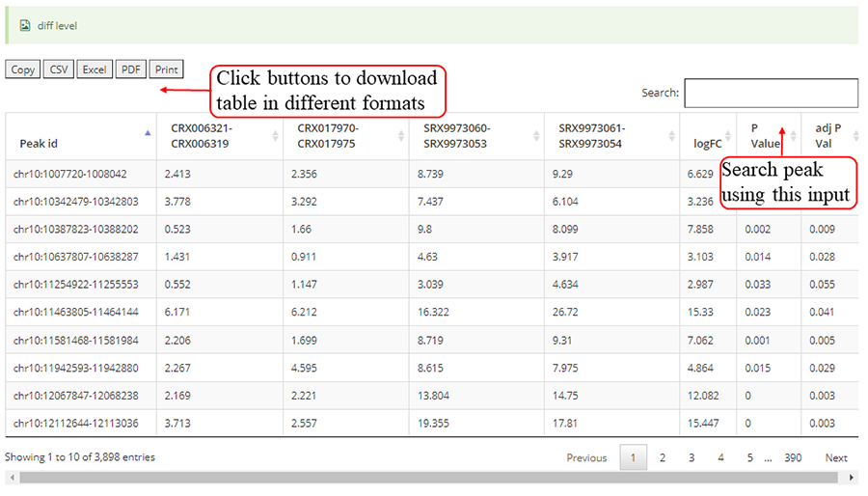Screen dimensions: 868x496
Task: Go to page 2 of results
Action: [662, 458]
